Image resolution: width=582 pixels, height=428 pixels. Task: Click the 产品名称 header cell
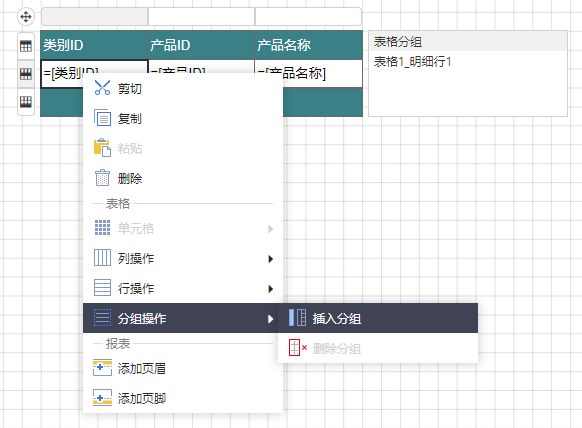click(x=308, y=45)
